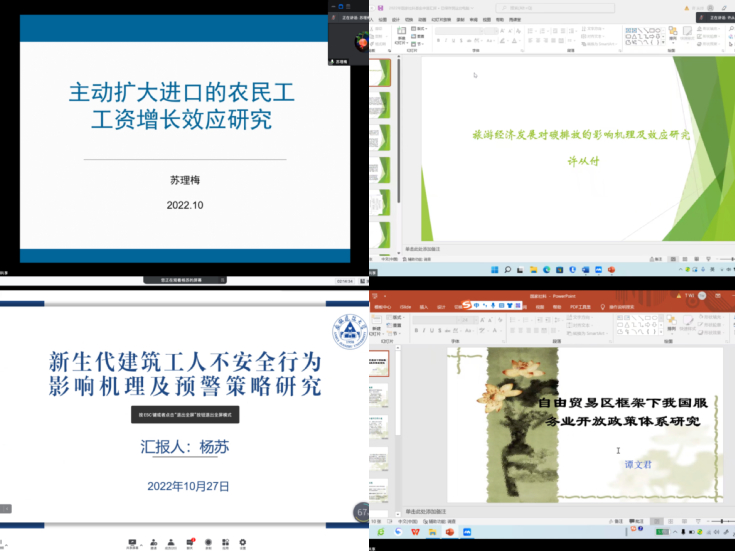This screenshot has height=551, width=735.
Task: Switch to the iSlide ribbon tab
Action: 406,307
